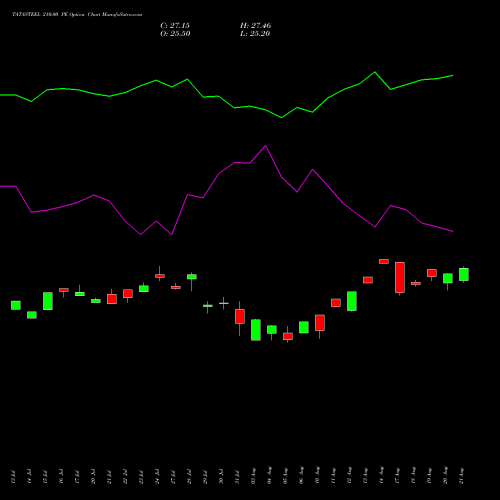Click the close price value C: 27.15
Screen dimensions: 500x500
click(175, 26)
